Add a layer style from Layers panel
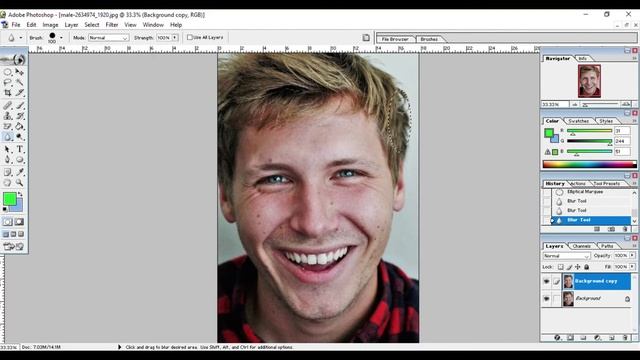640x360 pixels. 558,338
